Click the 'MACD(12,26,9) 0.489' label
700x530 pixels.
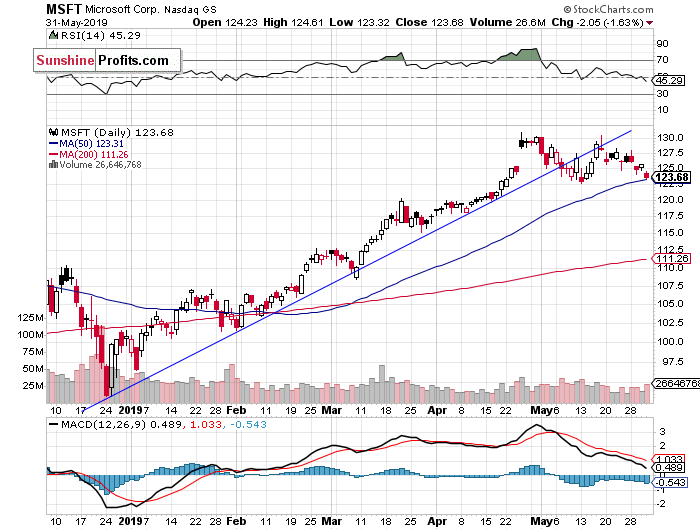[121, 425]
